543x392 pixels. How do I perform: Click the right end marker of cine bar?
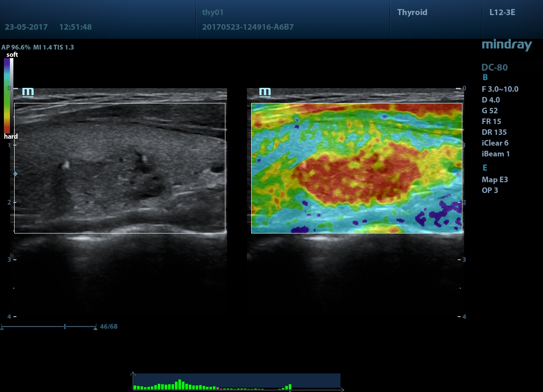(95, 328)
